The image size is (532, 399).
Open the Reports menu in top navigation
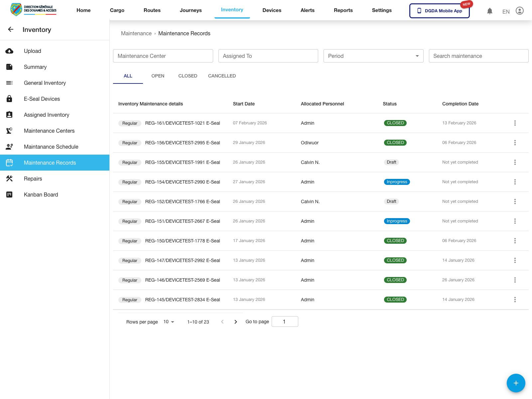coord(343,10)
